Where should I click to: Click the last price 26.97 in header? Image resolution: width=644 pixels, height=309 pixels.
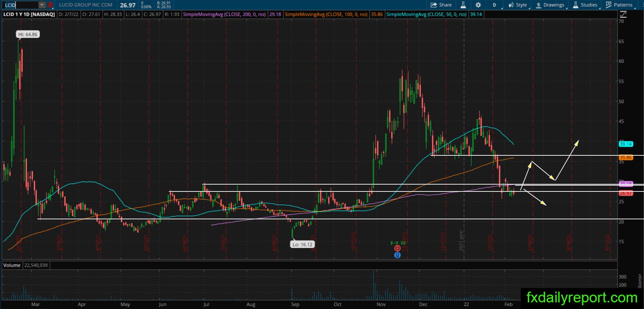pyautogui.click(x=128, y=5)
